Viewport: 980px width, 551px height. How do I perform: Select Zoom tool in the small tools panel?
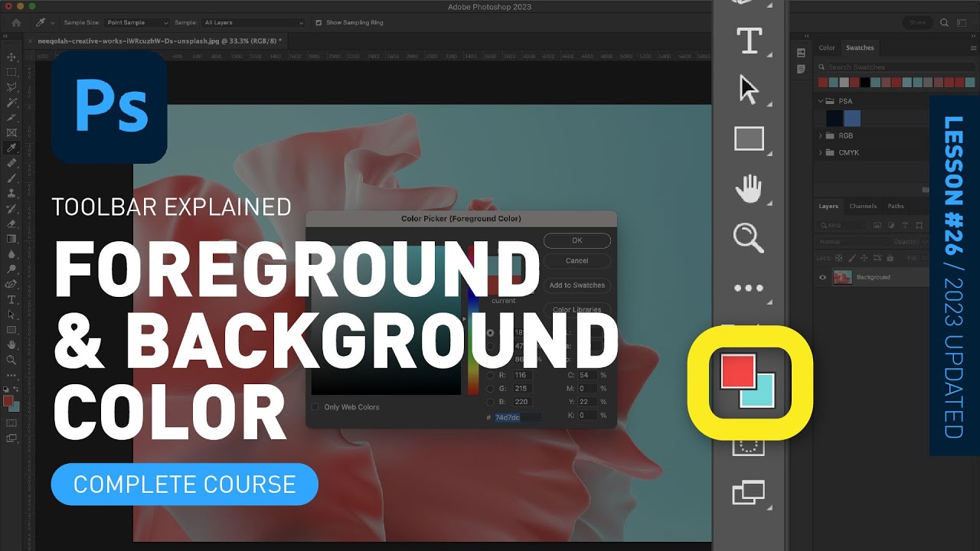coord(11,360)
